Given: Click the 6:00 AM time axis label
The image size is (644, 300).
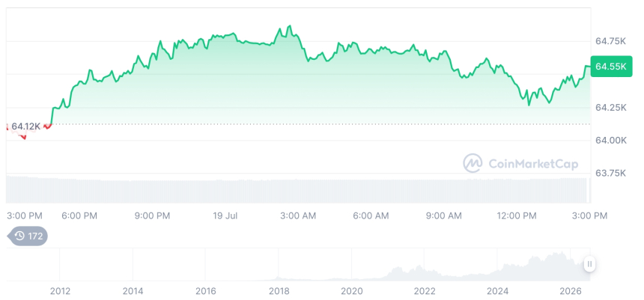Looking at the screenshot, I should [x=371, y=215].
